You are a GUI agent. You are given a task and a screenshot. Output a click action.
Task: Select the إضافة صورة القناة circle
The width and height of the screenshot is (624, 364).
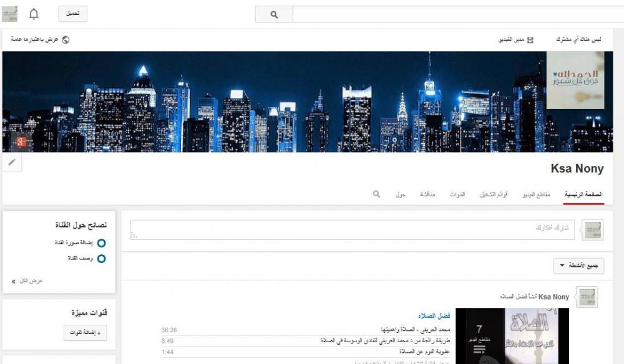tap(101, 242)
